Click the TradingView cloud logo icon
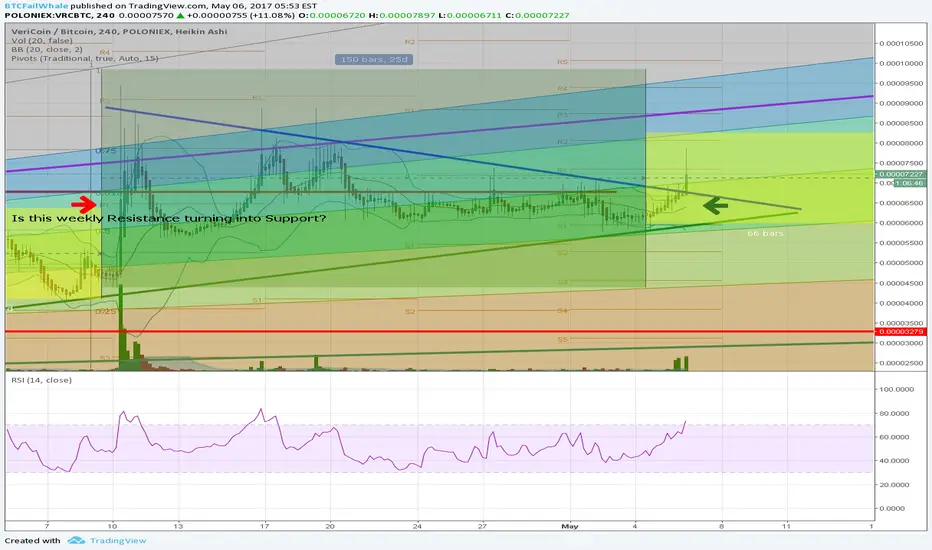The width and height of the screenshot is (932, 550). click(76, 540)
